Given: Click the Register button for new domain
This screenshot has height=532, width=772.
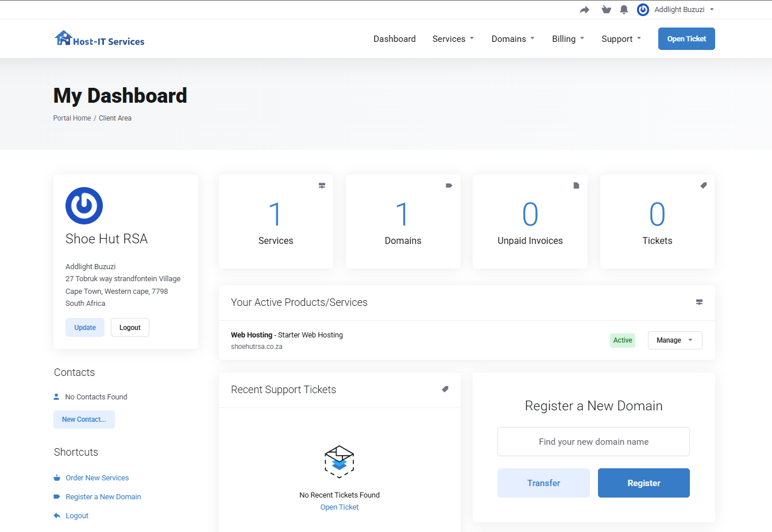Looking at the screenshot, I should coord(643,483).
